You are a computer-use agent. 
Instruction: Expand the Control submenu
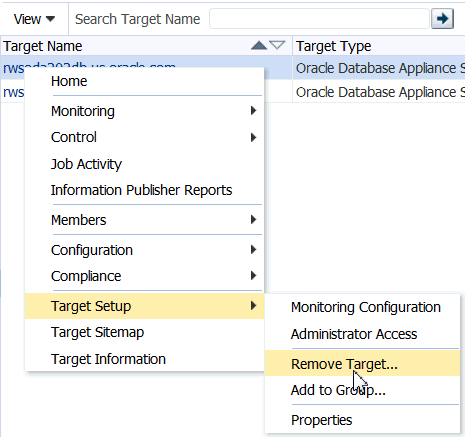point(145,137)
